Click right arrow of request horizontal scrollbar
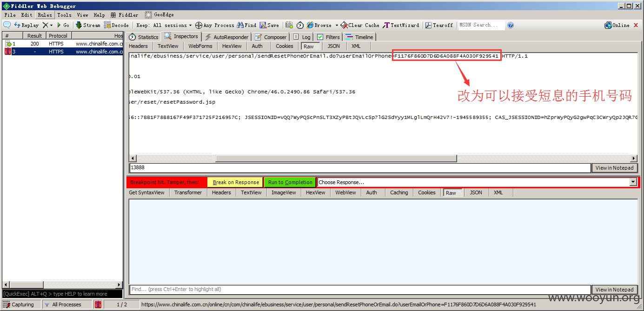This screenshot has height=311, width=644. click(x=633, y=159)
